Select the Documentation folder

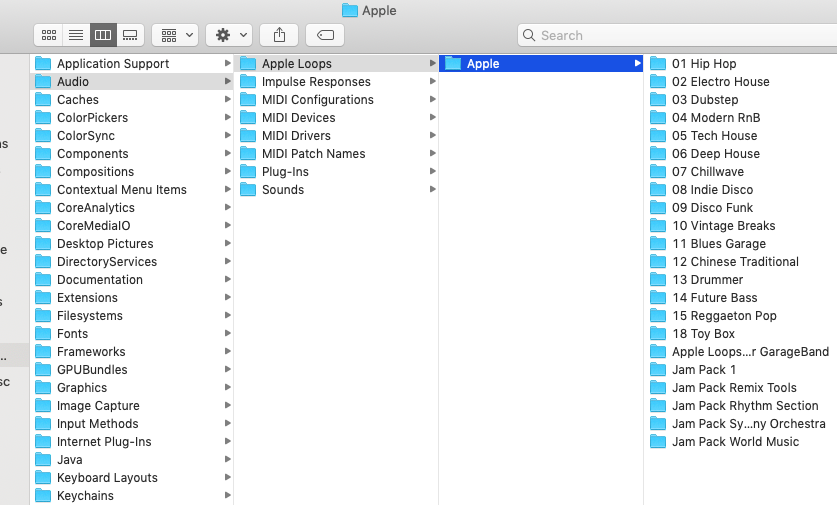tap(132, 280)
